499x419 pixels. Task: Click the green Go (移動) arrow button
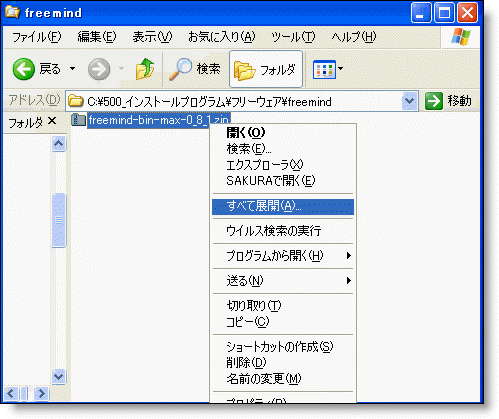[433, 101]
